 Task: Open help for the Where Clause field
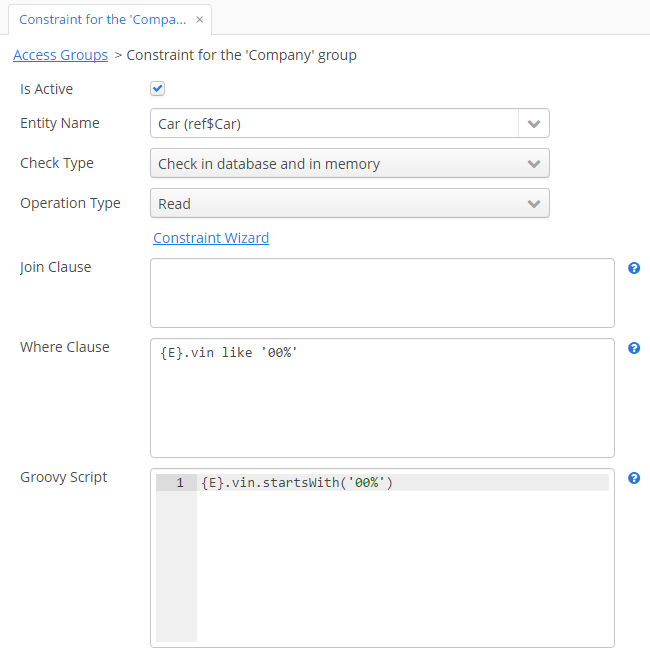[634, 348]
